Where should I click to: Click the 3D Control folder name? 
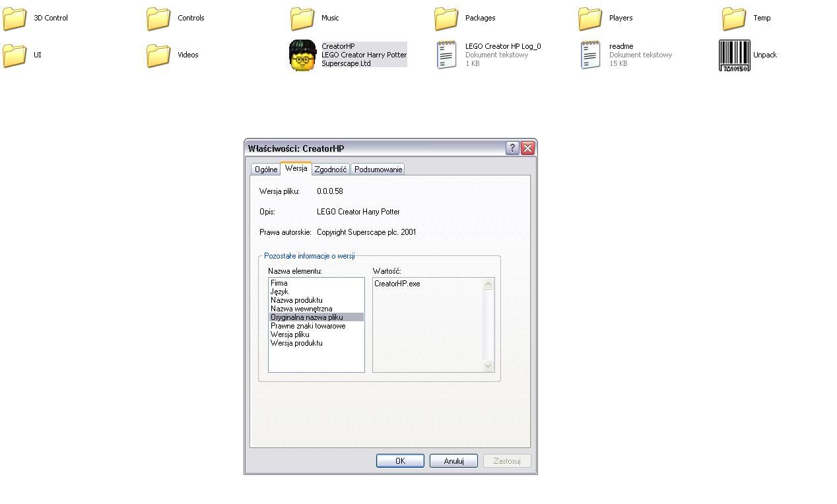[51, 18]
